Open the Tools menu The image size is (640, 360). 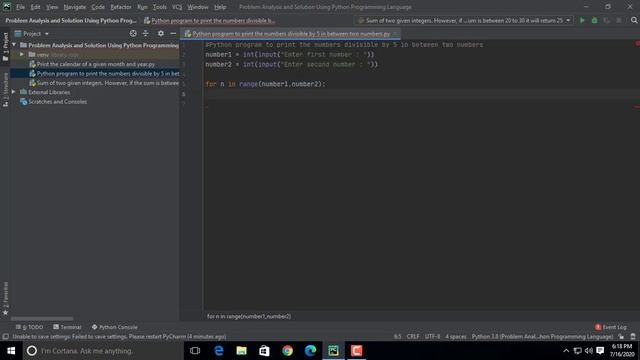[x=160, y=7]
